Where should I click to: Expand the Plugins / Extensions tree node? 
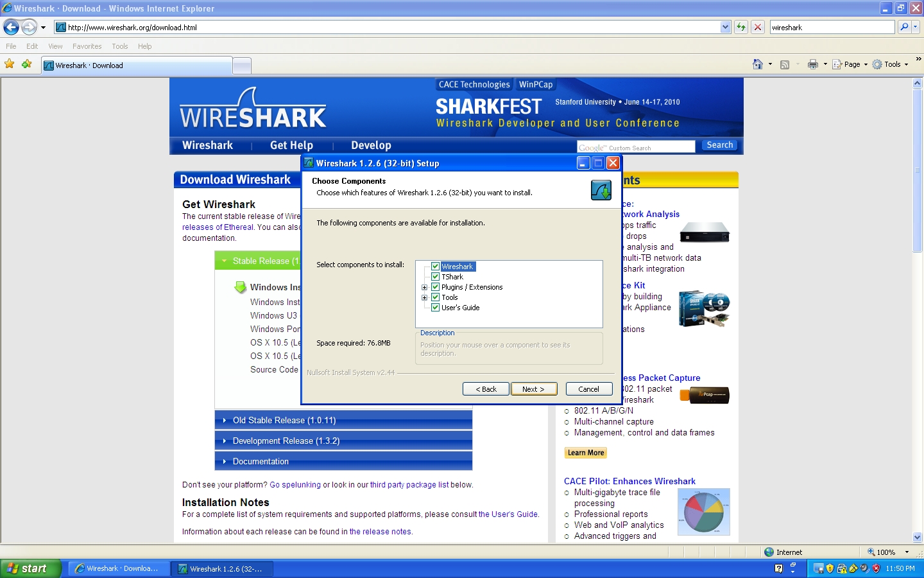(x=424, y=287)
